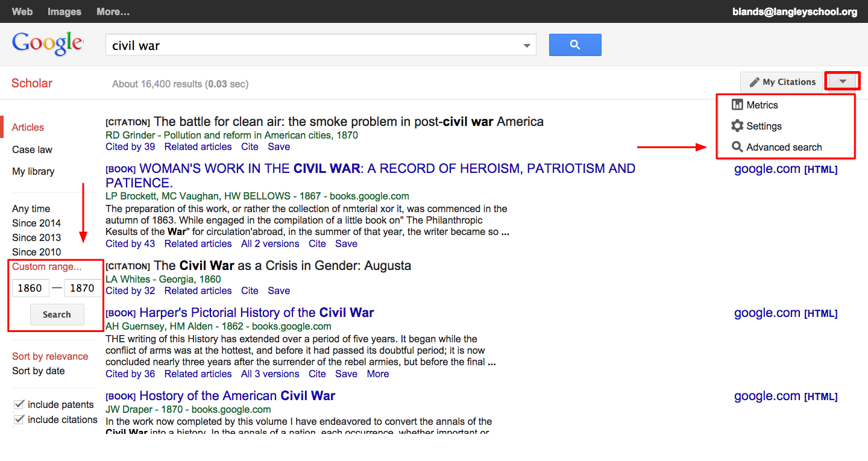The image size is (868, 461).
Task: Click Cited by 32 link
Action: [x=130, y=290]
